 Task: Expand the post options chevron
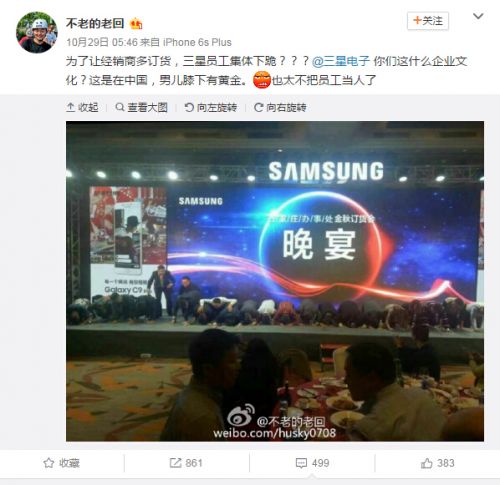tap(478, 16)
